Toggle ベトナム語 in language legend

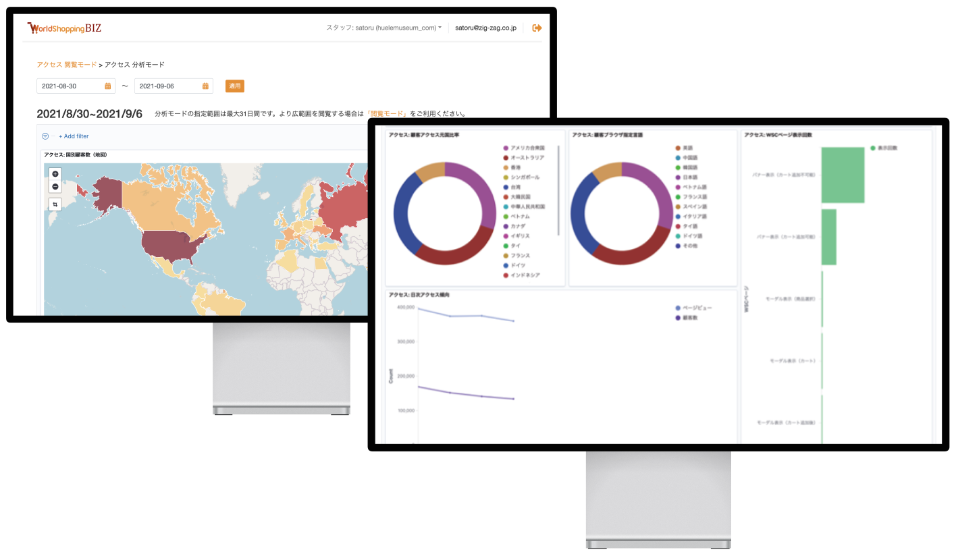pyautogui.click(x=691, y=187)
